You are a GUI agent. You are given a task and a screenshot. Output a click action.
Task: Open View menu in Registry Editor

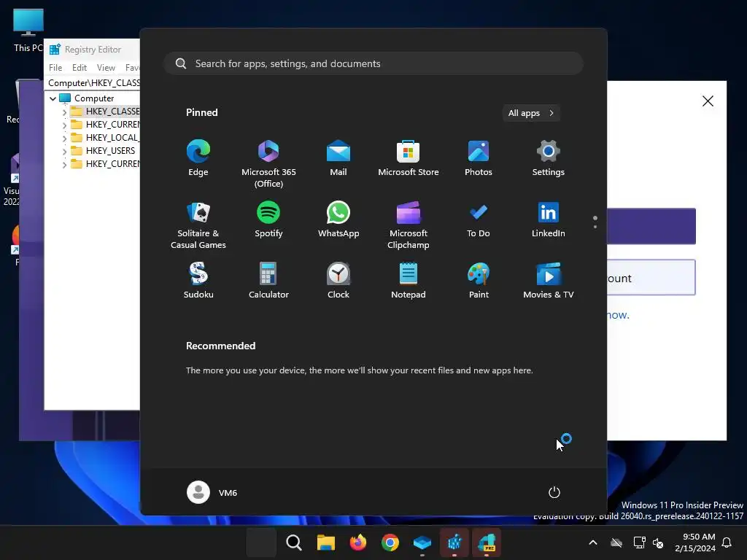[x=106, y=68]
